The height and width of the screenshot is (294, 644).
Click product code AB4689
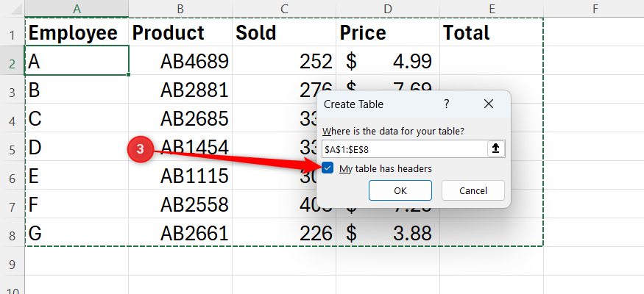[180, 61]
